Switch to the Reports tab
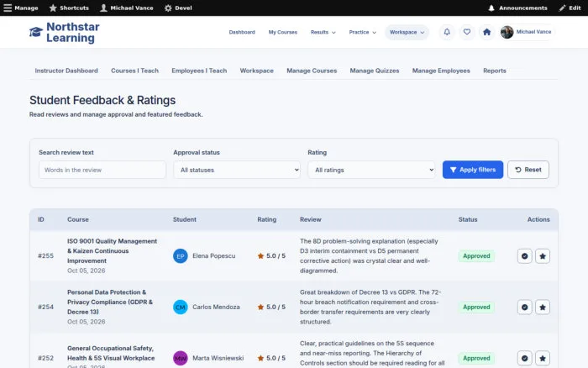588x368 pixels. click(x=494, y=71)
